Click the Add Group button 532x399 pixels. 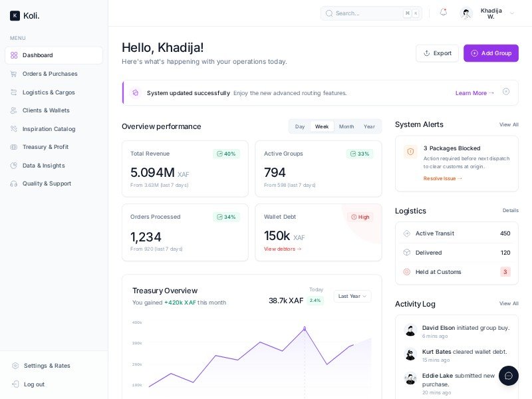click(491, 53)
